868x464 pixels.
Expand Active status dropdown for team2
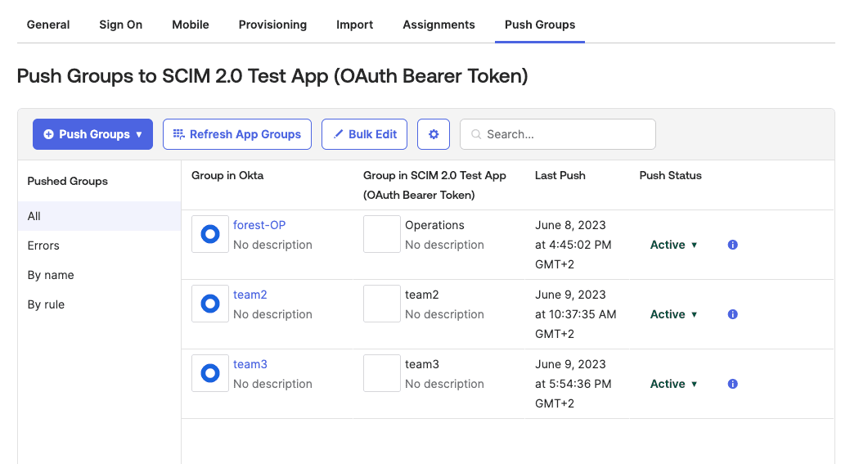point(674,314)
